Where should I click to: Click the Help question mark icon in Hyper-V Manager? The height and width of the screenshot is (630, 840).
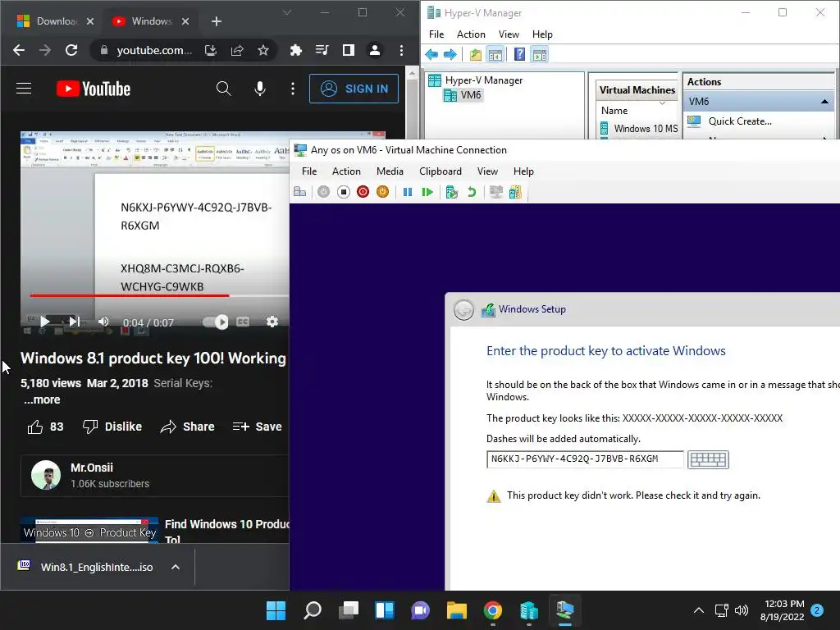pyautogui.click(x=519, y=54)
